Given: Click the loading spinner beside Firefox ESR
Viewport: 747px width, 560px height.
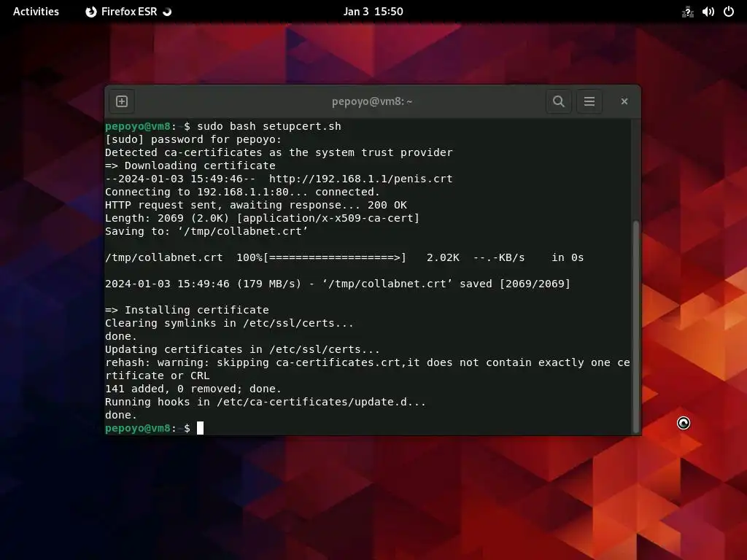Looking at the screenshot, I should (x=167, y=12).
